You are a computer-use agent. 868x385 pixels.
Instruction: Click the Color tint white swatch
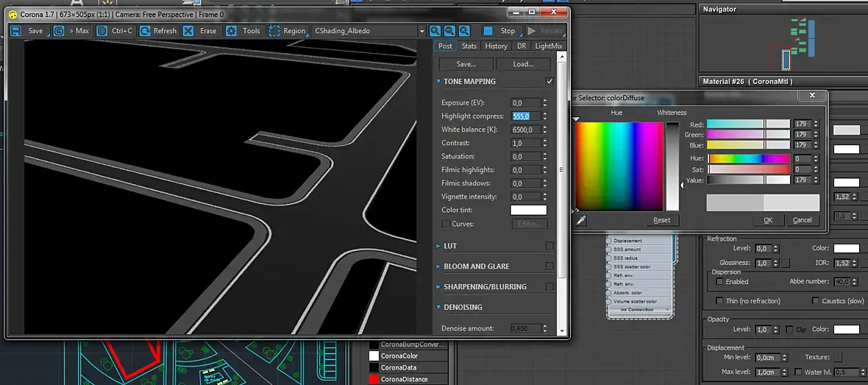[x=529, y=211]
